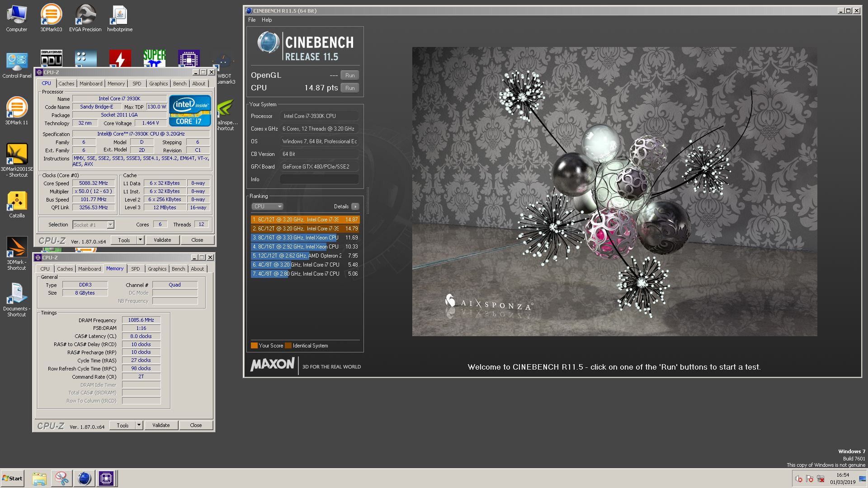Click Validate in bottom CPU-Z window
This screenshot has width=868, height=488.
click(x=161, y=425)
